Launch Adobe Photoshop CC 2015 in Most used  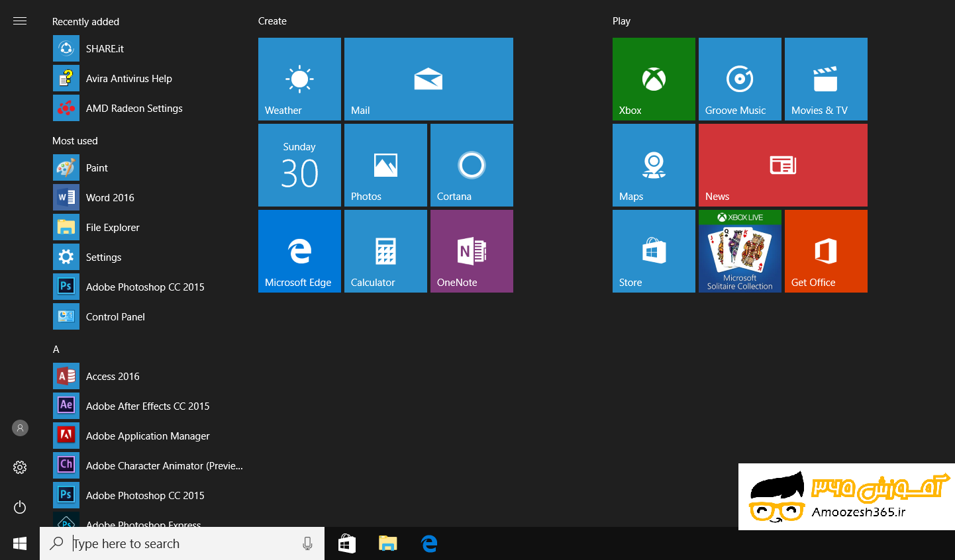(149, 287)
